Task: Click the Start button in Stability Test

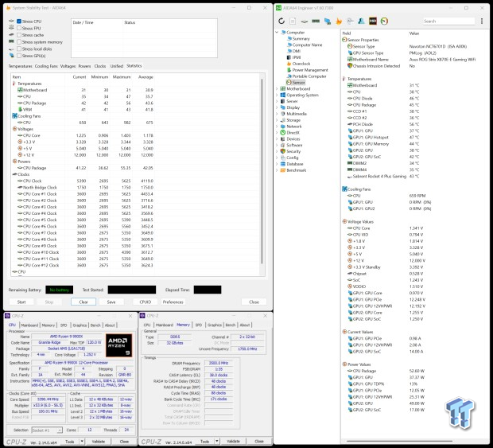Action: (x=21, y=302)
